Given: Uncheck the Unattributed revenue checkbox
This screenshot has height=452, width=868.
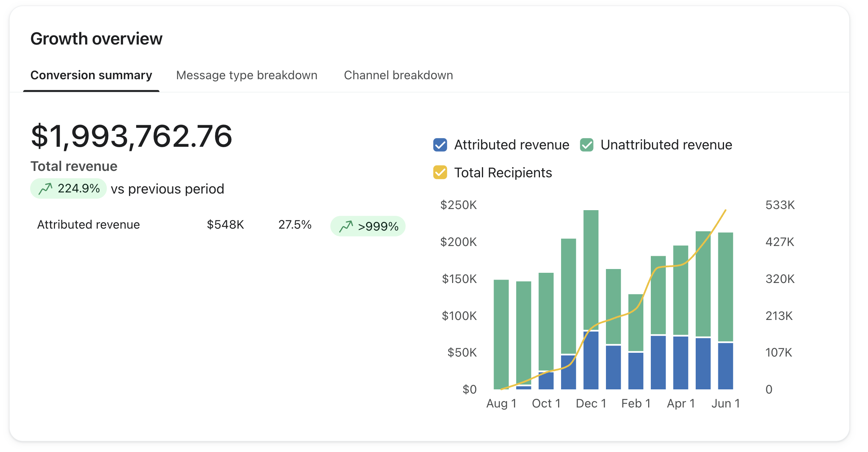Looking at the screenshot, I should point(587,145).
